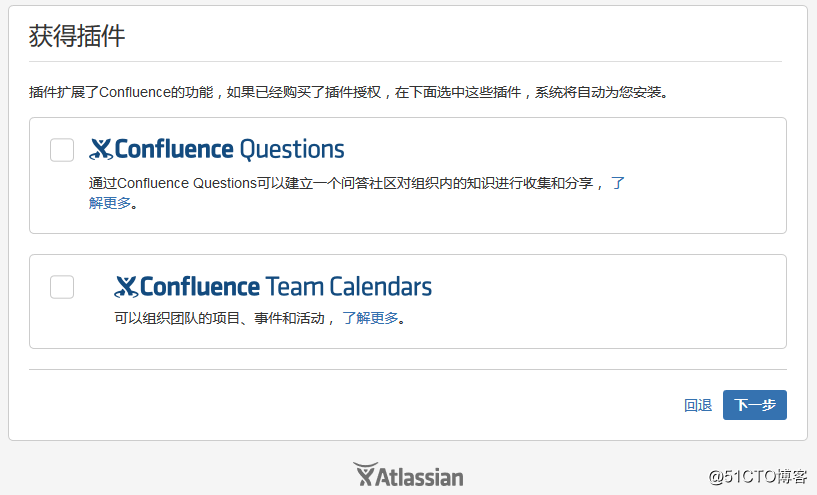Tick the Confluence Questions checkbox
The width and height of the screenshot is (817, 495).
62,150
